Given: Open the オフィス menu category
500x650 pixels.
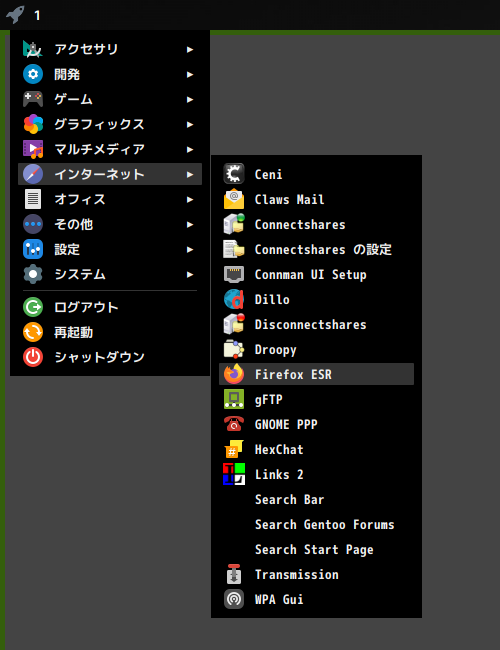Looking at the screenshot, I should point(110,199).
